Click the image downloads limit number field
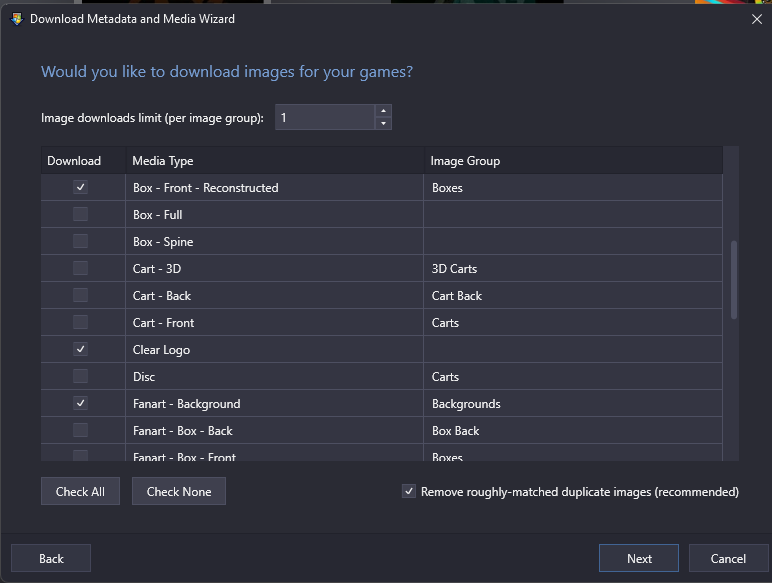This screenshot has width=772, height=583. 325,117
